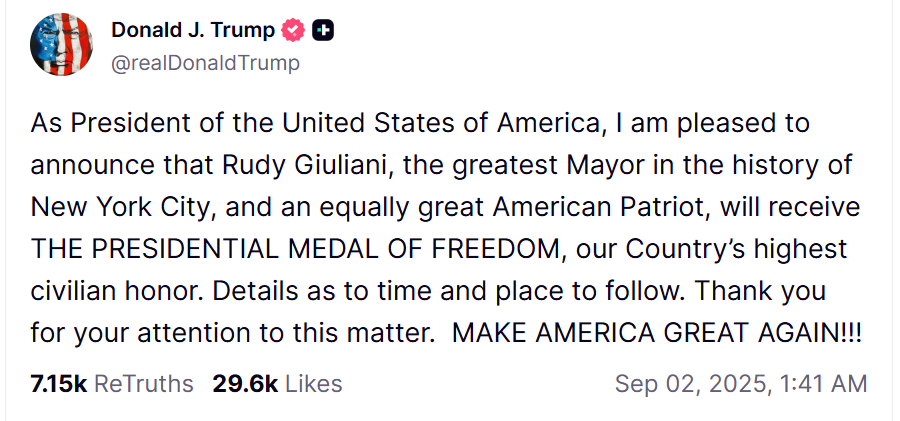The height and width of the screenshot is (421, 900).
Task: Open the @realDonaldTrump handle
Action: pyautogui.click(x=205, y=62)
